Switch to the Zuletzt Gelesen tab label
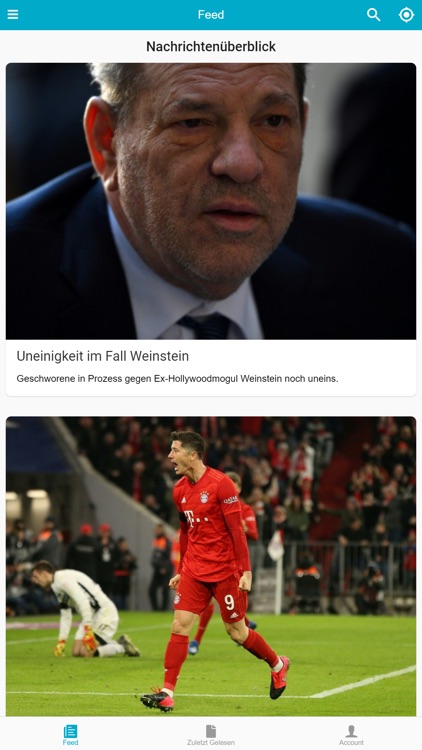 coord(211,743)
